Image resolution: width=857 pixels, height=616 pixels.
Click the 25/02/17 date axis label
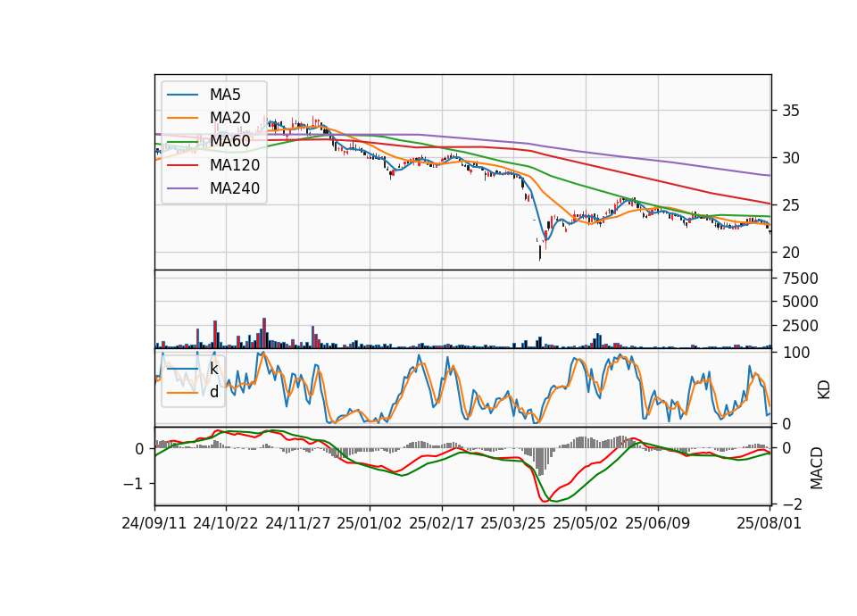click(442, 523)
